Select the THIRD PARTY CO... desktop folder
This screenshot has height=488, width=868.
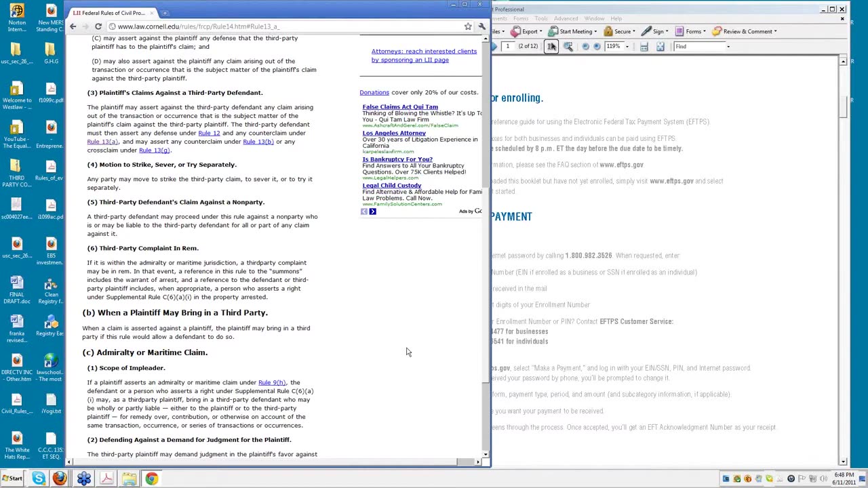pos(17,174)
